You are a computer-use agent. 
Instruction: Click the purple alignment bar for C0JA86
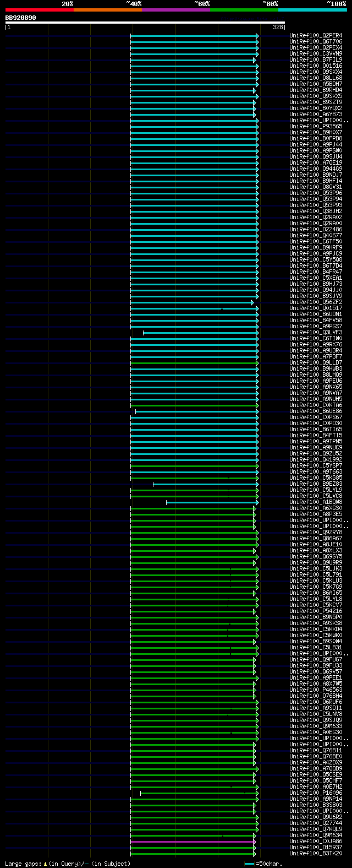click(193, 842)
